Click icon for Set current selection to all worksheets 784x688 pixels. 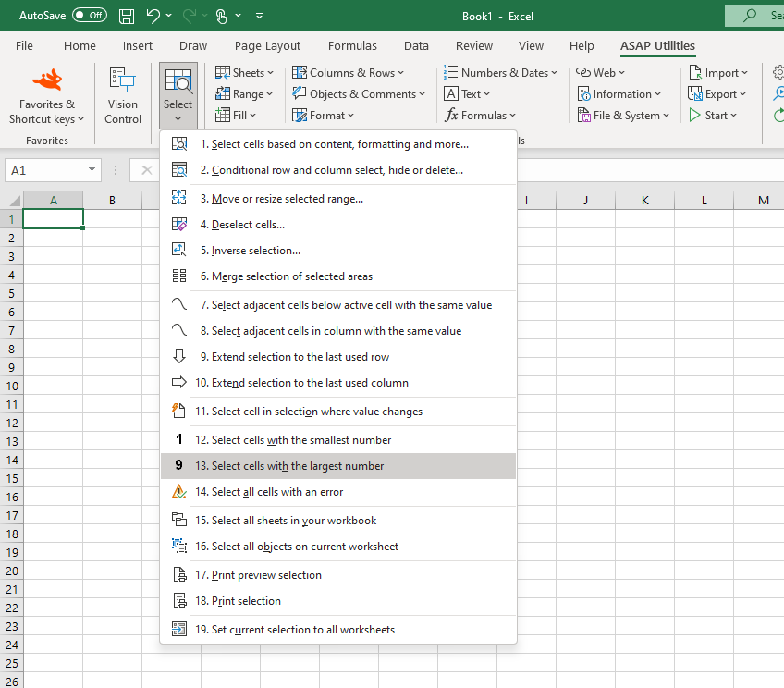[179, 629]
